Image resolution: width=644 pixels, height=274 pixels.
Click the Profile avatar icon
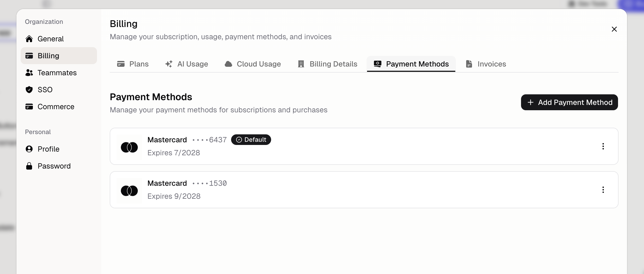tap(29, 149)
